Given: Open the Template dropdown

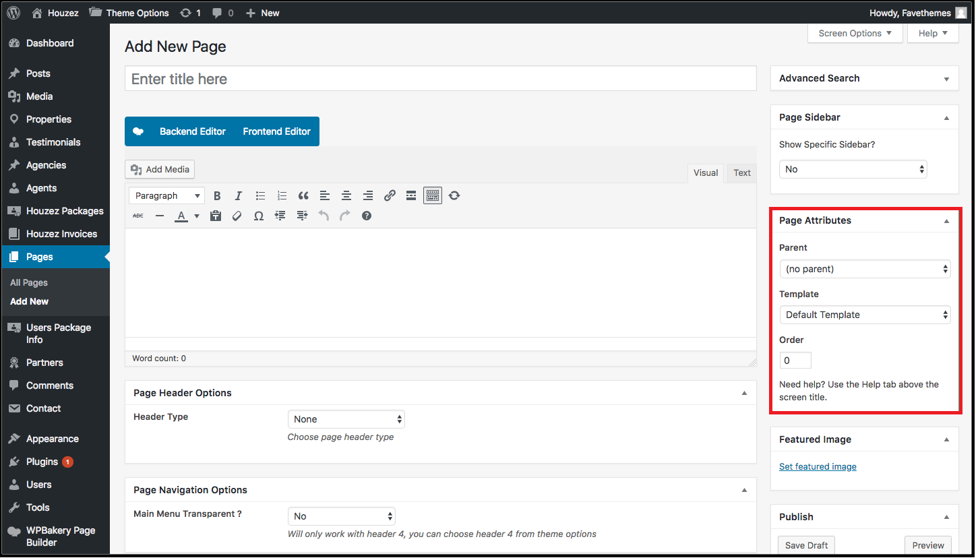Looking at the screenshot, I should (865, 315).
